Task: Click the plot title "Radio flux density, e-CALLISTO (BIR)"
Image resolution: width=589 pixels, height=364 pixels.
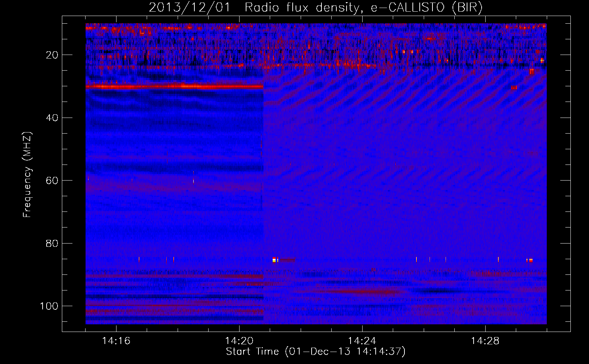Action: point(363,8)
